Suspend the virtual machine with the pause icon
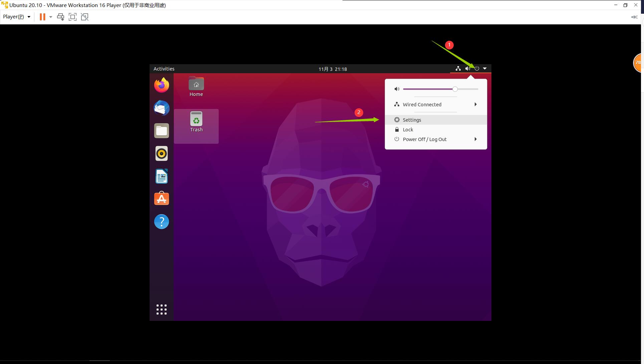Image resolution: width=644 pixels, height=364 pixels. (x=42, y=17)
